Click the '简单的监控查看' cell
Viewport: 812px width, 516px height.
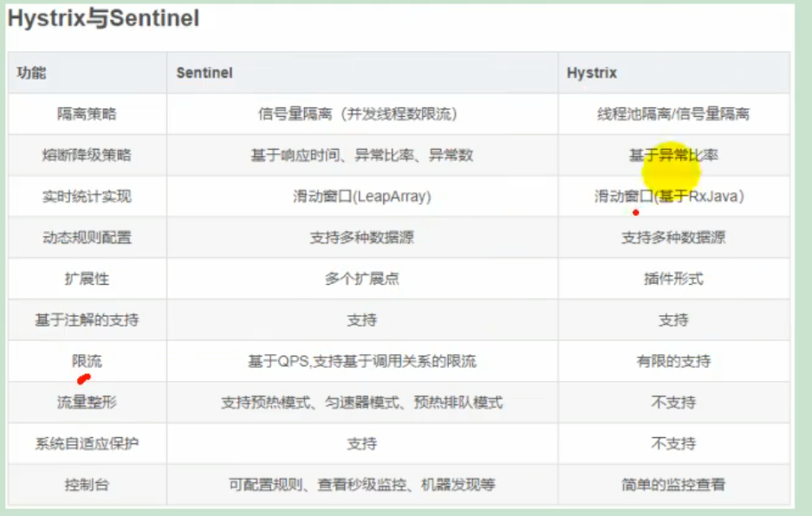point(673,485)
